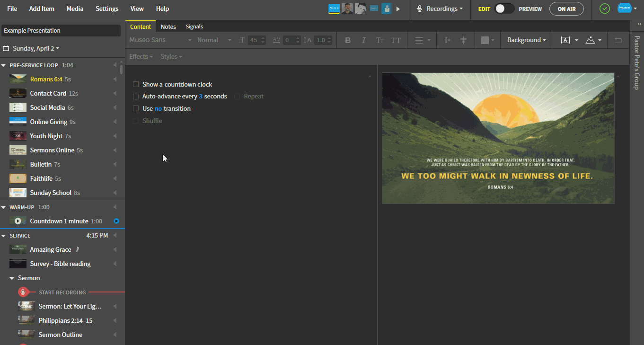Click the Example Presentation title field
This screenshot has width=644, height=345.
click(x=61, y=31)
